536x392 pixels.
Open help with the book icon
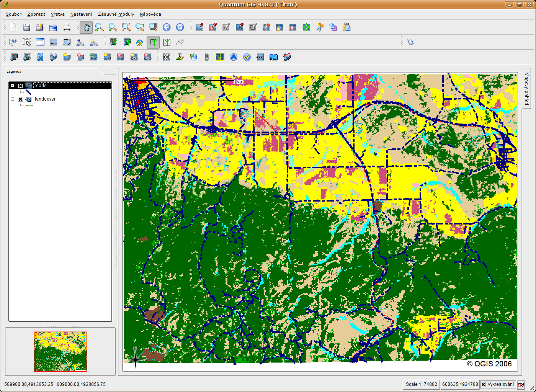[410, 42]
